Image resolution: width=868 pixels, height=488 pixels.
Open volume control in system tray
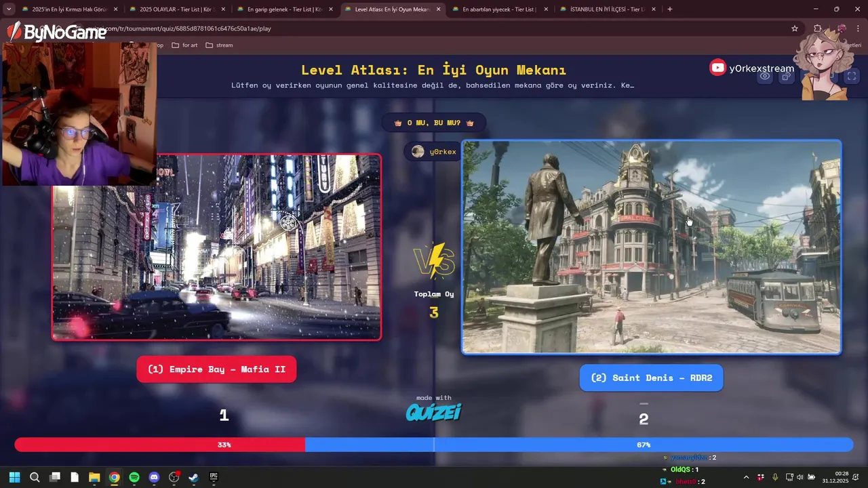click(x=800, y=477)
